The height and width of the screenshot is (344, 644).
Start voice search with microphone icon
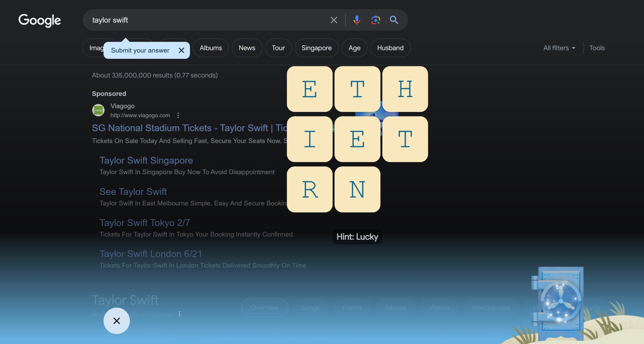(357, 20)
